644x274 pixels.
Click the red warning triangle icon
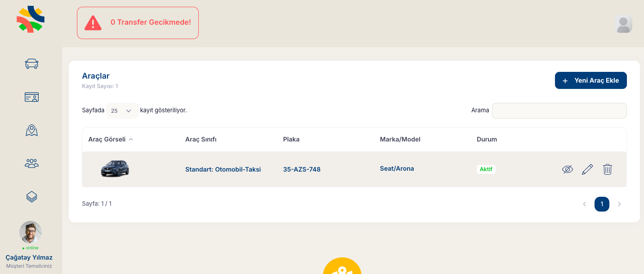pyautogui.click(x=93, y=22)
